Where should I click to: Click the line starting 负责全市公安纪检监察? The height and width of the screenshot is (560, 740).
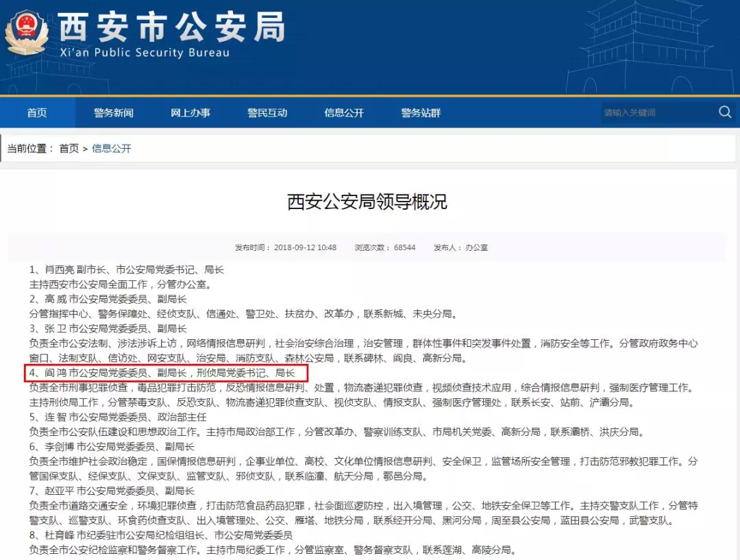(273, 550)
